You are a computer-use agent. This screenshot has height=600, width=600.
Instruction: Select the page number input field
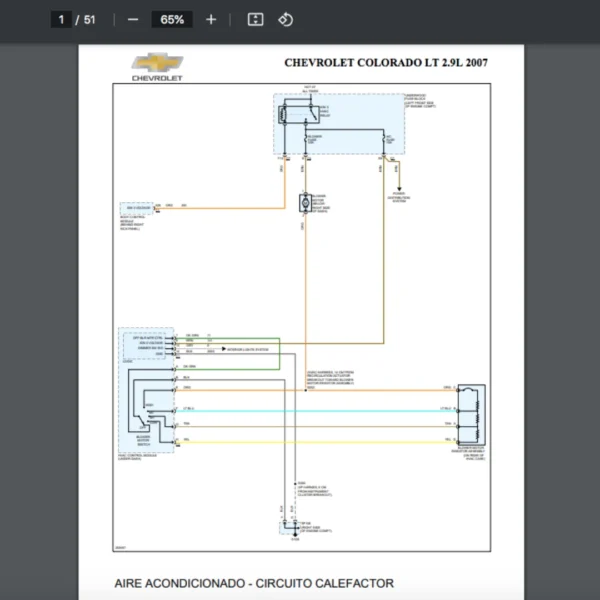coord(60,20)
